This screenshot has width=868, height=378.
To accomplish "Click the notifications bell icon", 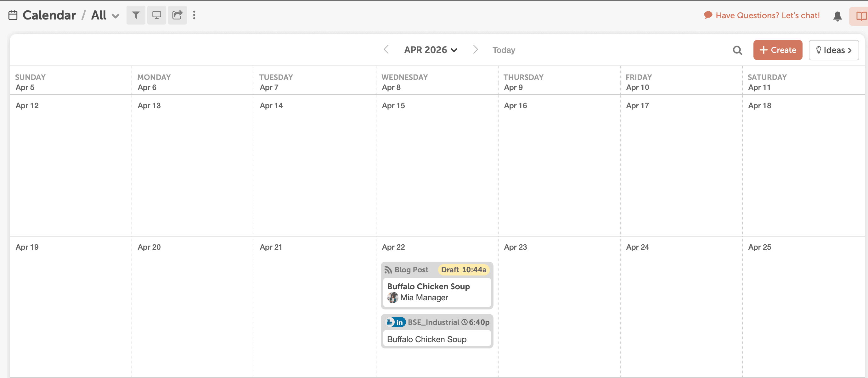I will click(x=837, y=16).
